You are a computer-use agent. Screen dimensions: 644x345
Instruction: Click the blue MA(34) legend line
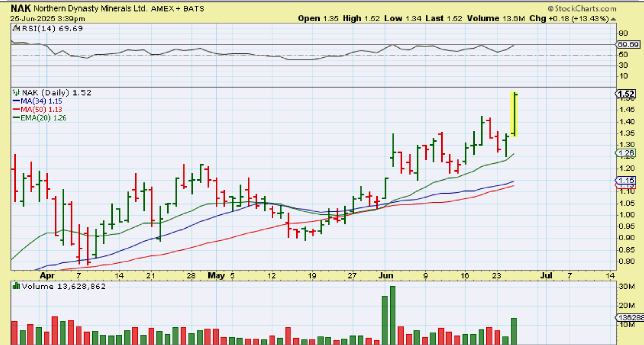coord(16,101)
